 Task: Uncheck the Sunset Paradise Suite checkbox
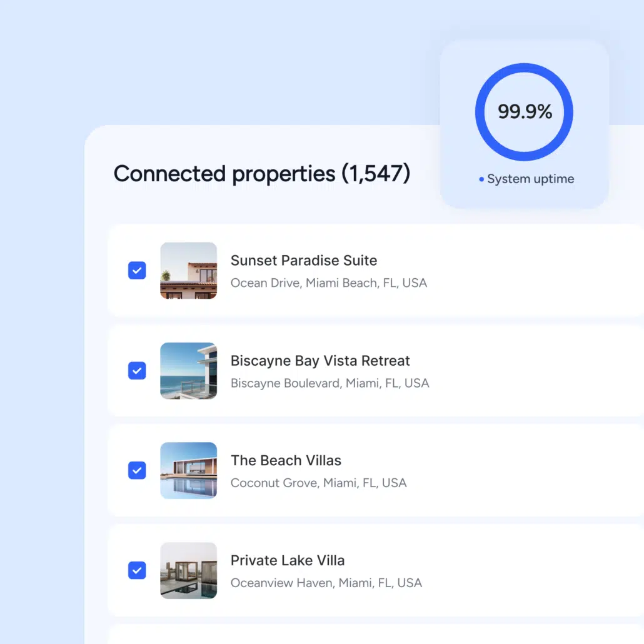click(x=137, y=270)
